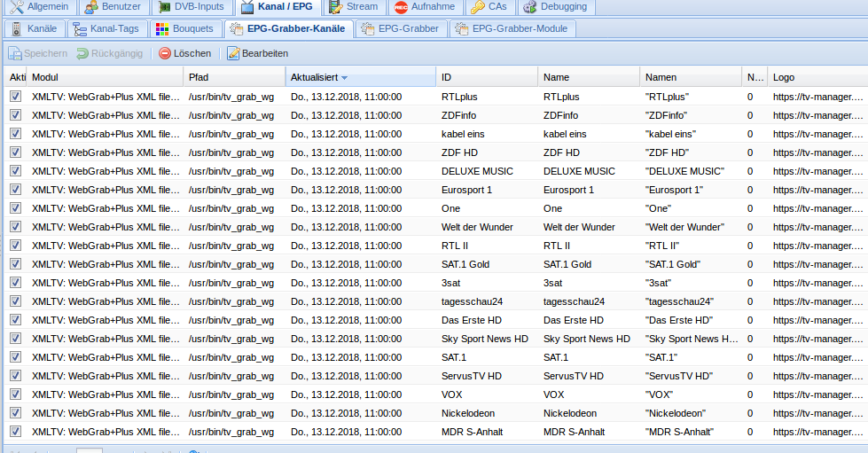Switch to the Bouquets sub-tab
This screenshot has height=453, width=868.
185,28
